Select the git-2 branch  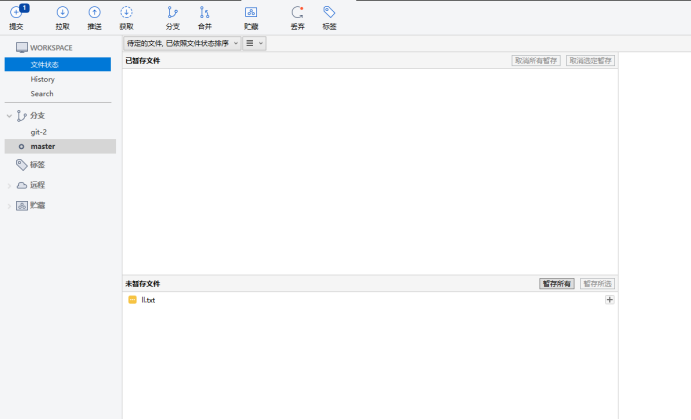pos(39,132)
